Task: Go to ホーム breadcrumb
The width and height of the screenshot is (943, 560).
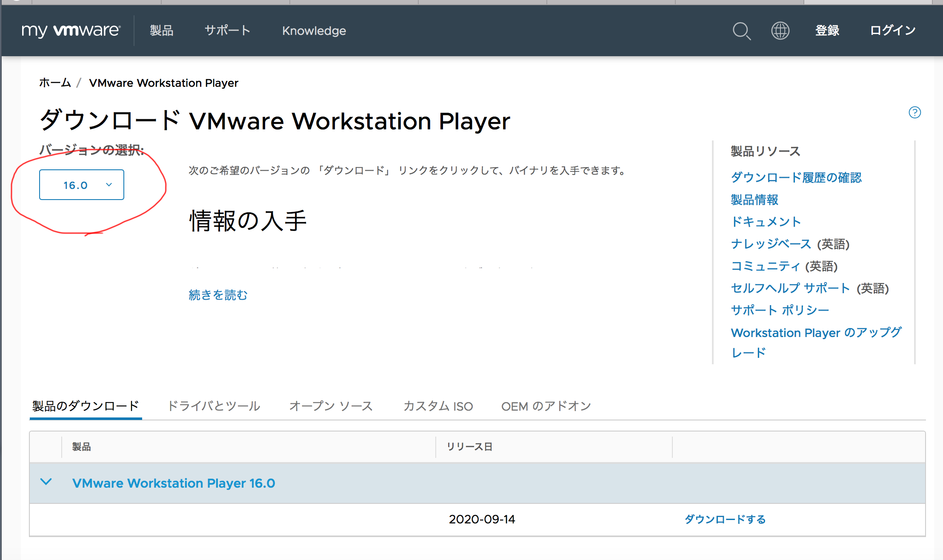Action: [x=55, y=83]
